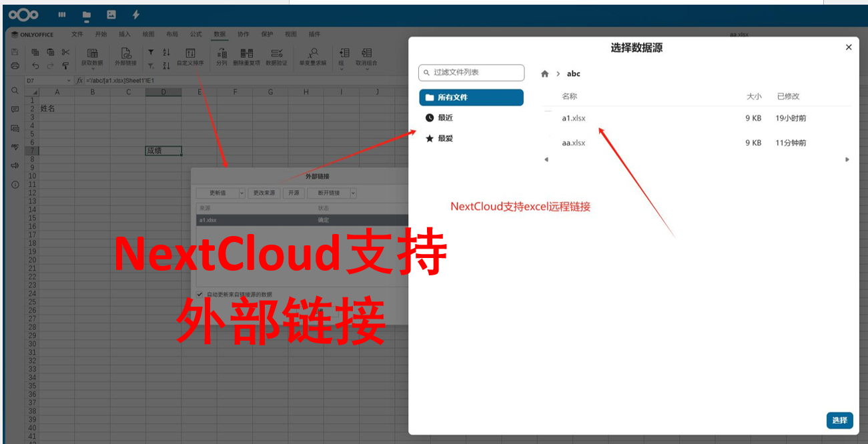Open the 断开链接 dropdown arrow
Viewport: 868px width, 444px height.
point(353,193)
